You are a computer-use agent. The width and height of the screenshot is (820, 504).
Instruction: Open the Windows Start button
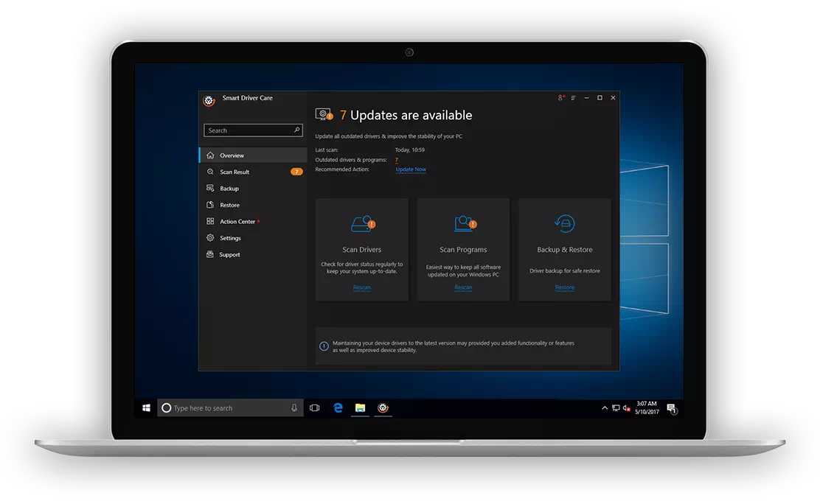[147, 407]
